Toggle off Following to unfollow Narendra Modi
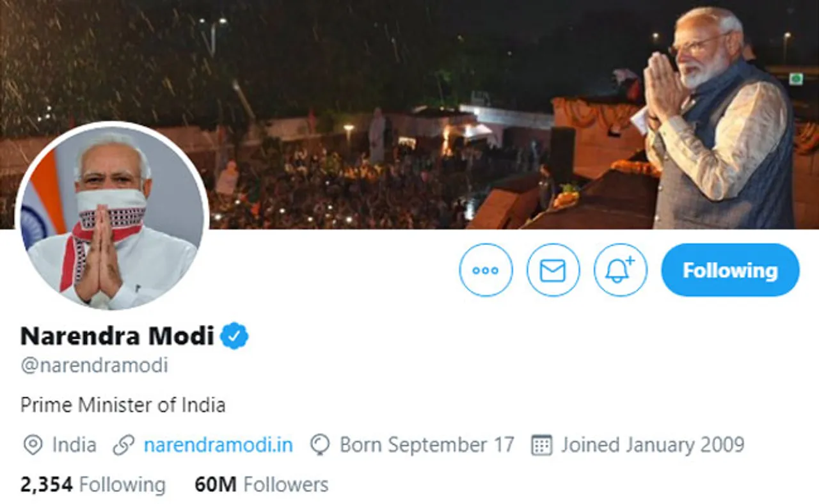 [729, 270]
